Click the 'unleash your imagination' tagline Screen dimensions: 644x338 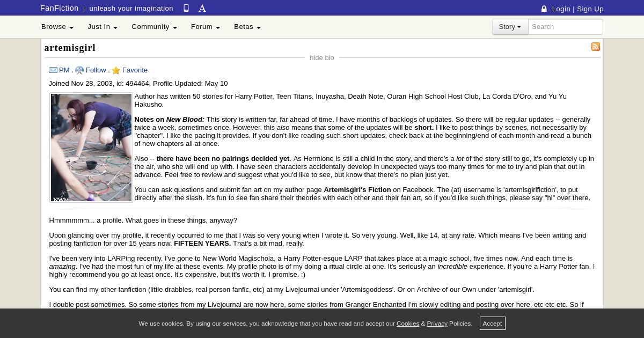(131, 9)
